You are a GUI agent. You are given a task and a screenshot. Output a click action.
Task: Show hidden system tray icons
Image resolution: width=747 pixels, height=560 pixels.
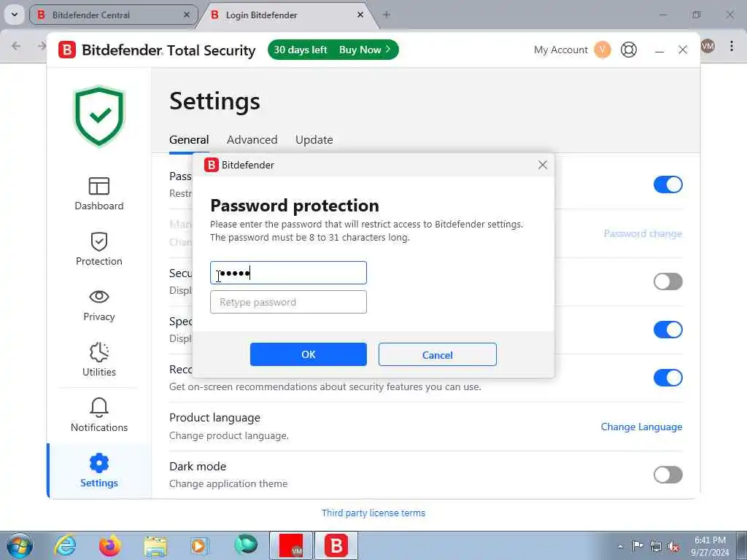[620, 547]
